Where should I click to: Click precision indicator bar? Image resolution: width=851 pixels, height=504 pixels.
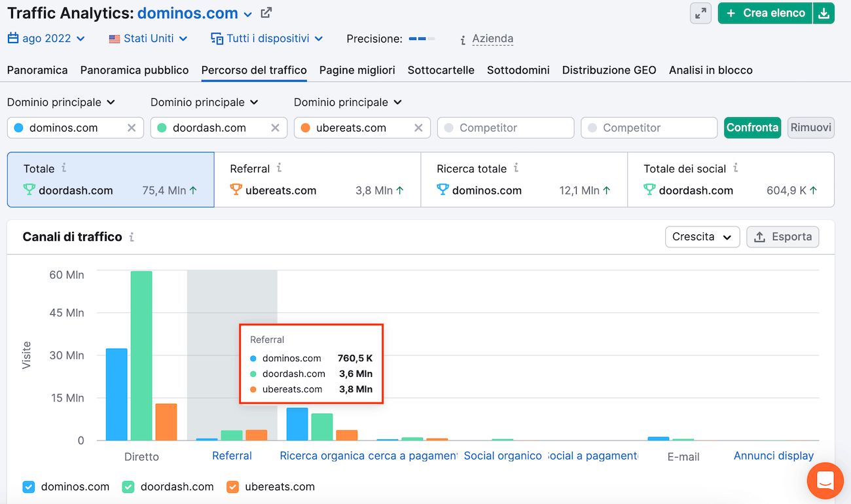tap(422, 39)
